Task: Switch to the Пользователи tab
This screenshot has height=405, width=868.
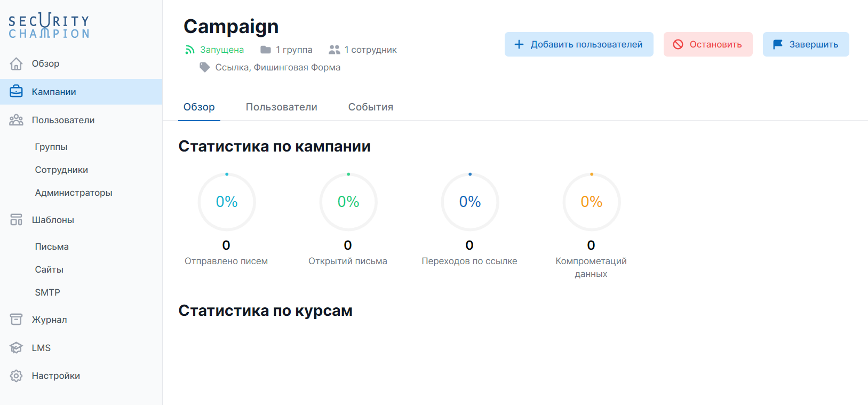Action: point(282,107)
